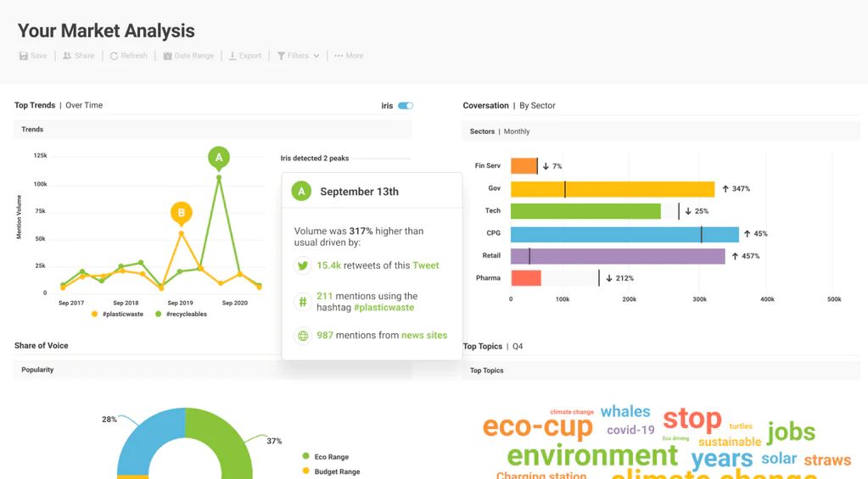Toggle #plasticwaste legend yellow dot
868x479 pixels.
point(95,315)
